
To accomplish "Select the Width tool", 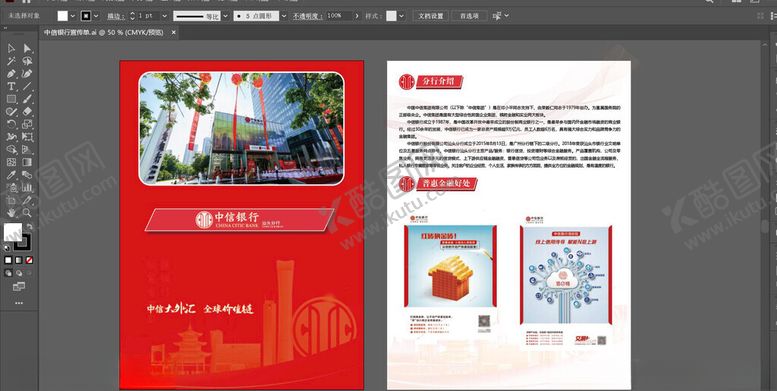I will pyautogui.click(x=11, y=137).
